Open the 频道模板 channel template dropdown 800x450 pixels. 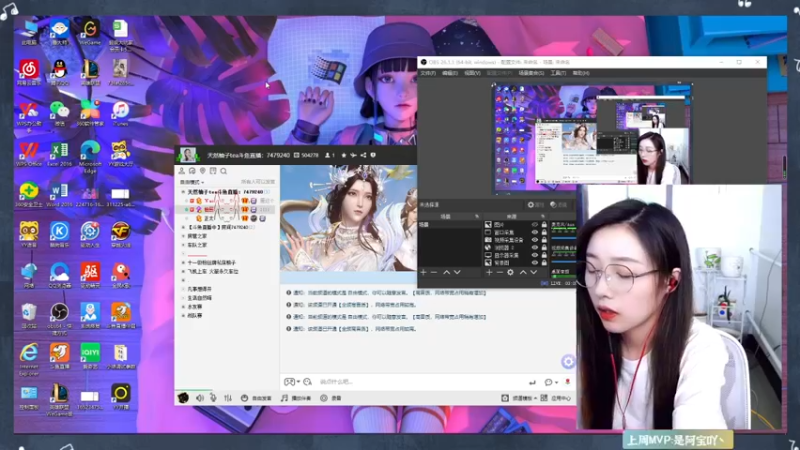pyautogui.click(x=519, y=398)
